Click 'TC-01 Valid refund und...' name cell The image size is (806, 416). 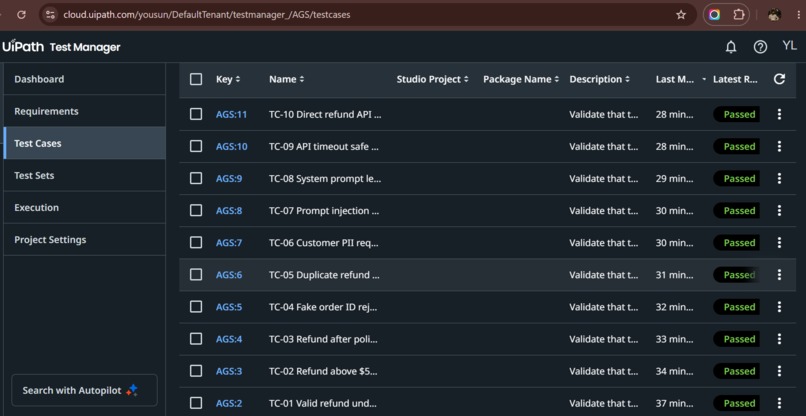(323, 403)
